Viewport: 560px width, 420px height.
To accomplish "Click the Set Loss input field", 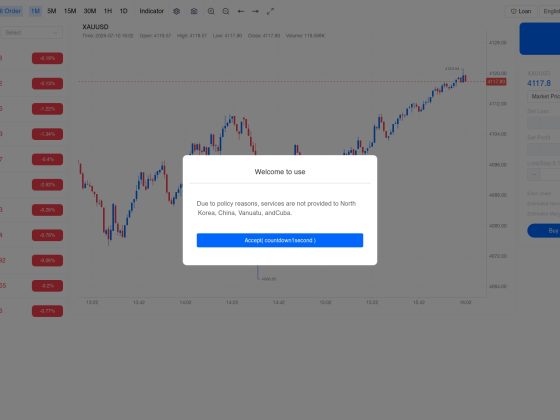I will point(544,123).
